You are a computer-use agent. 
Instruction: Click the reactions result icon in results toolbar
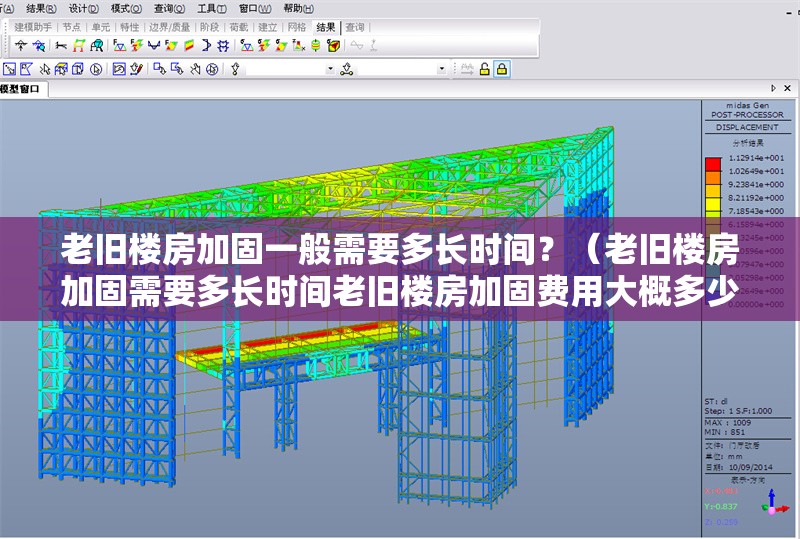coord(119,45)
